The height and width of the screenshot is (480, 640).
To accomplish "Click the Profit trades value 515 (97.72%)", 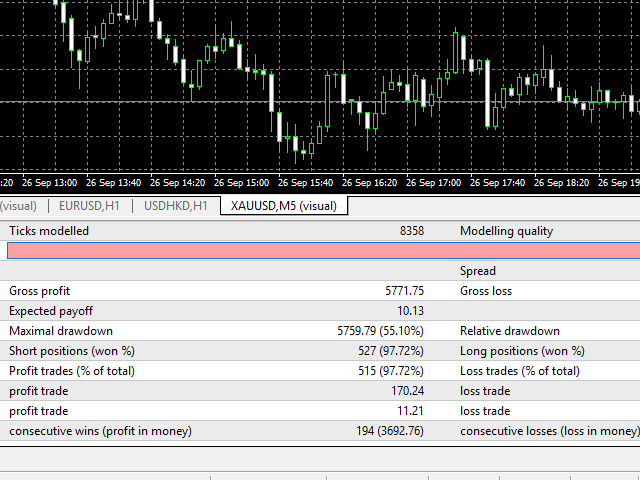I will pyautogui.click(x=391, y=371).
